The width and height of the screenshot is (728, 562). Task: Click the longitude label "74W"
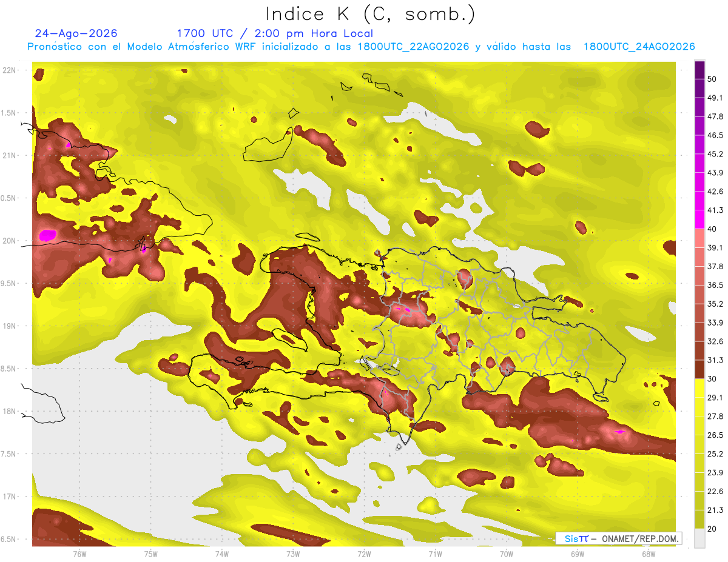222,554
